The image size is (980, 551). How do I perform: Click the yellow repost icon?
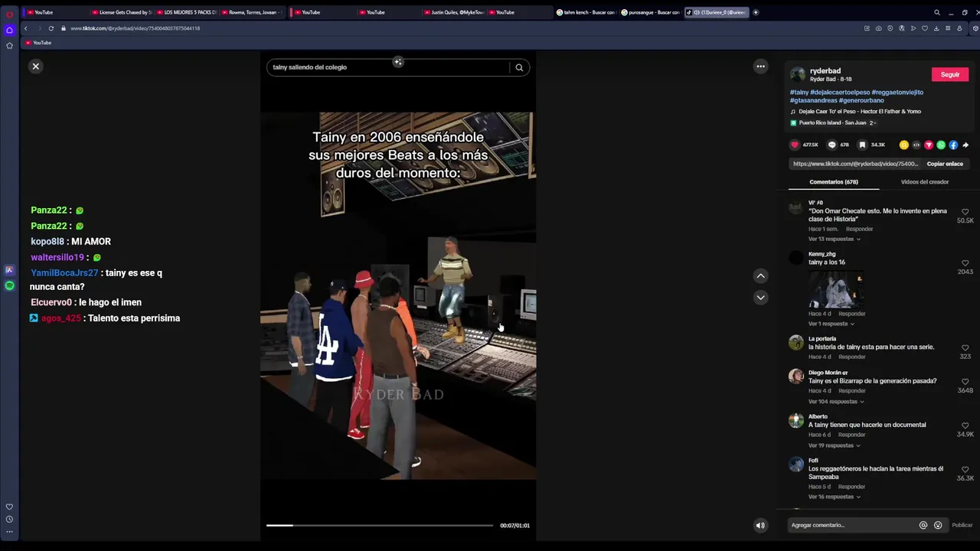click(x=904, y=145)
